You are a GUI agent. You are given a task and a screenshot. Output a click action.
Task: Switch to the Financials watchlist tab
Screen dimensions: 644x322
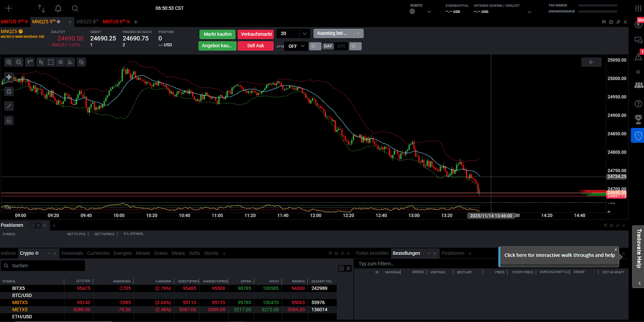coord(72,253)
